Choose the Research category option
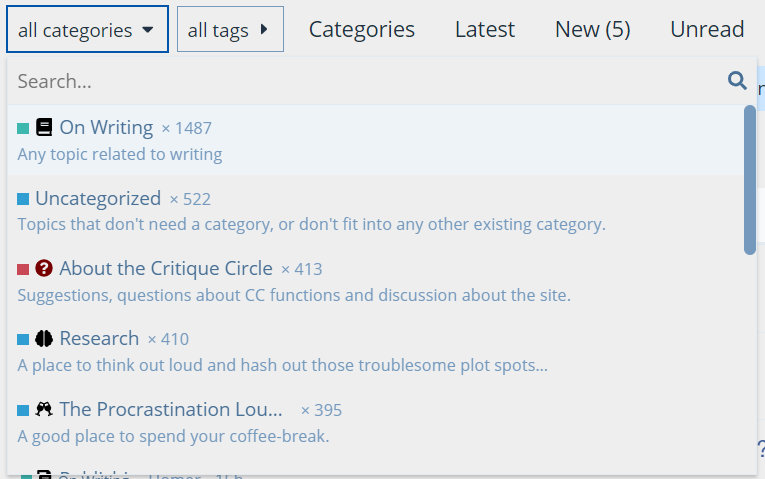The height and width of the screenshot is (479, 765). [375, 351]
